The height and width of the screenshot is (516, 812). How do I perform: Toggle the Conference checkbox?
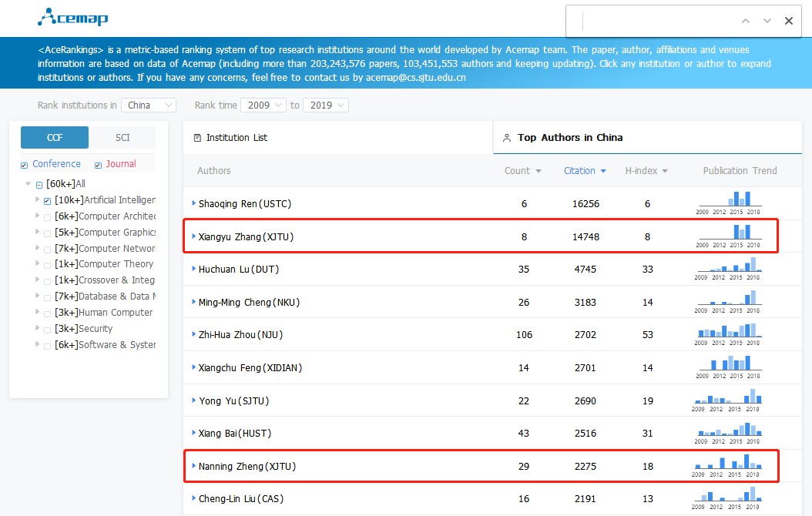point(25,165)
